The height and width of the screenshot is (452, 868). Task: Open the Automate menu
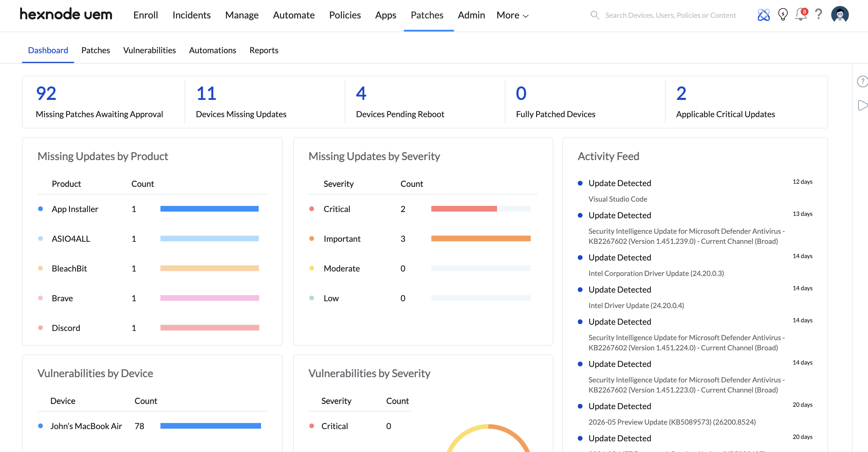pyautogui.click(x=294, y=15)
